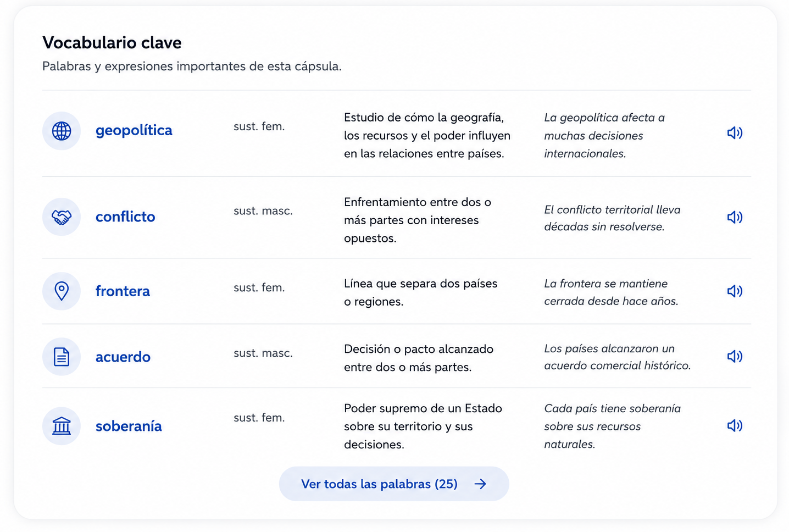The image size is (789, 532).
Task: Play audio for geopolítica
Action: [735, 132]
